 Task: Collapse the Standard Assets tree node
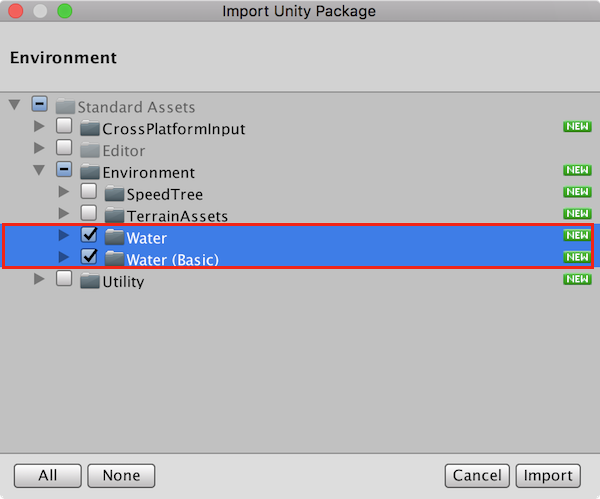(x=15, y=105)
